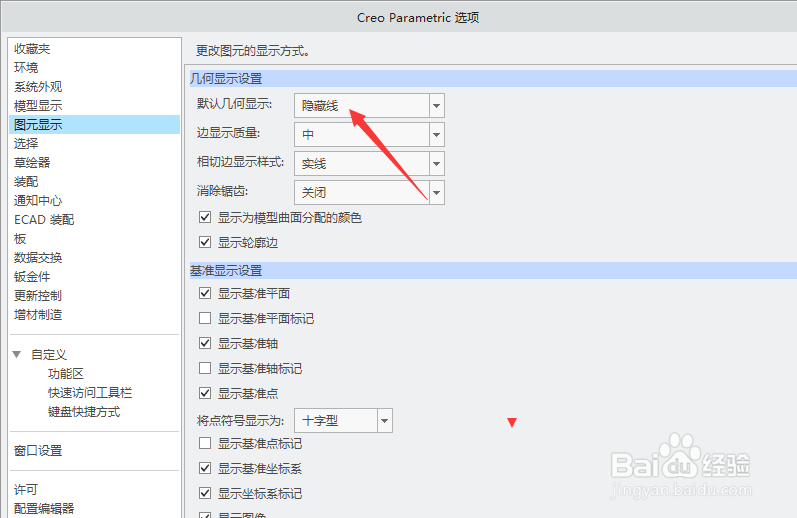
Task: Toggle 显示为模型曲面分配的颜色 checkbox
Action: coord(205,218)
